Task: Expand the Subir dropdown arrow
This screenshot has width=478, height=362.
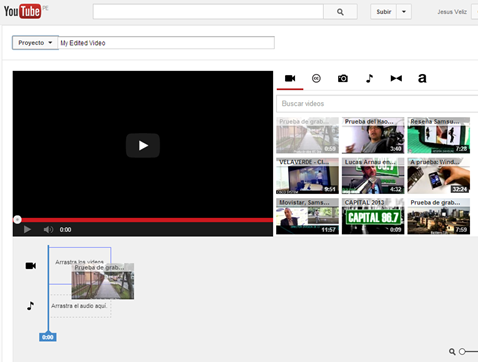Action: [404, 12]
